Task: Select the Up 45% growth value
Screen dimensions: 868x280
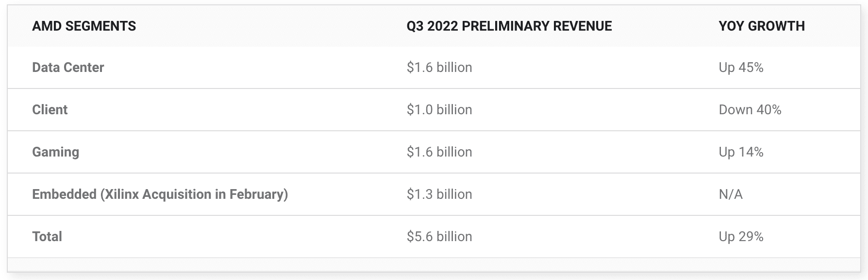Action: [741, 67]
